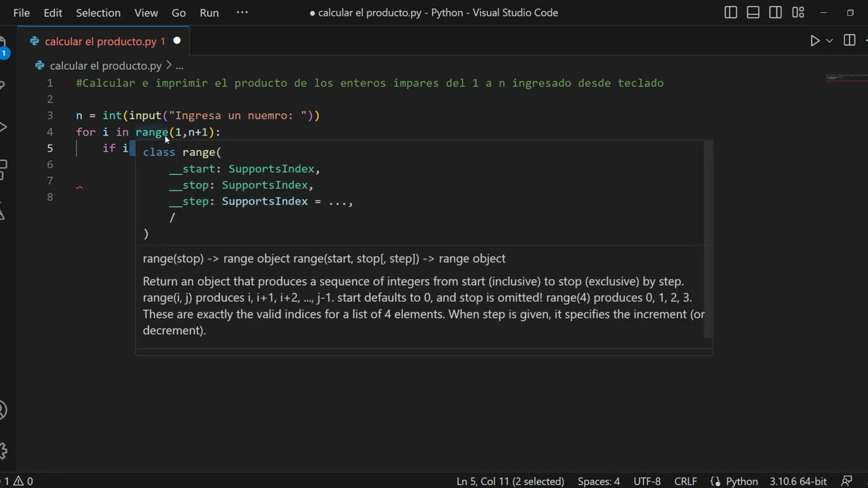Click line number 8 in the gutter

tap(50, 197)
